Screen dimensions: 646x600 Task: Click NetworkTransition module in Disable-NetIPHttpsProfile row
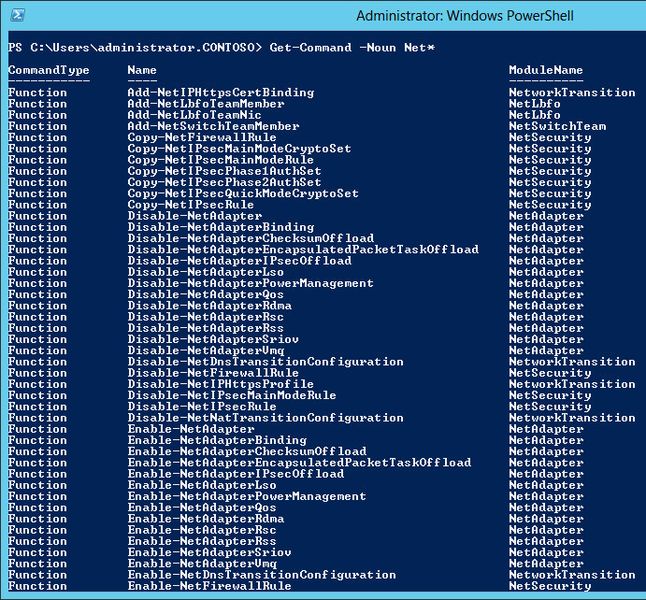coord(572,384)
